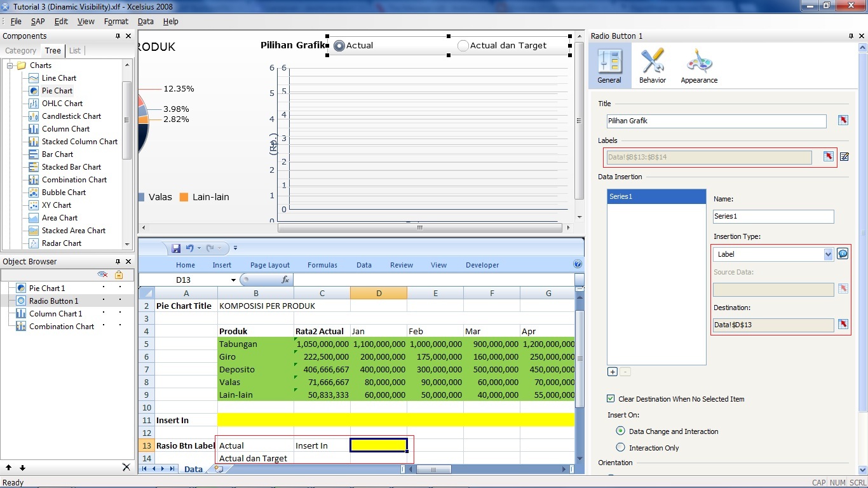Switch to the Formulas ribbon tab

(322, 265)
